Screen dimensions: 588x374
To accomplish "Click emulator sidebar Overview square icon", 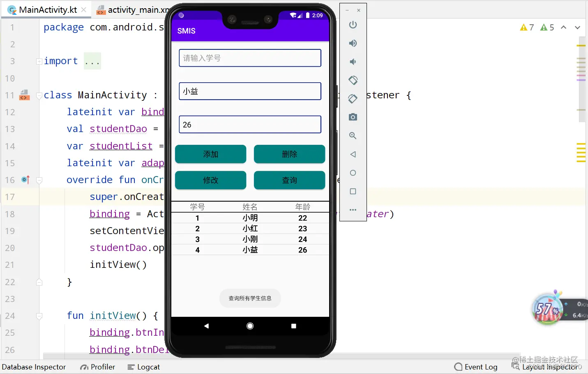I will click(x=353, y=191).
